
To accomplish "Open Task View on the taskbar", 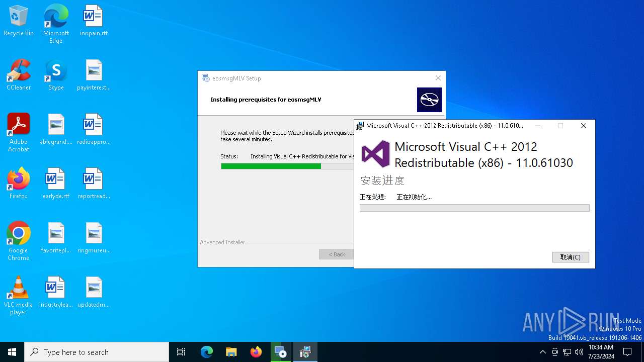I will click(181, 352).
